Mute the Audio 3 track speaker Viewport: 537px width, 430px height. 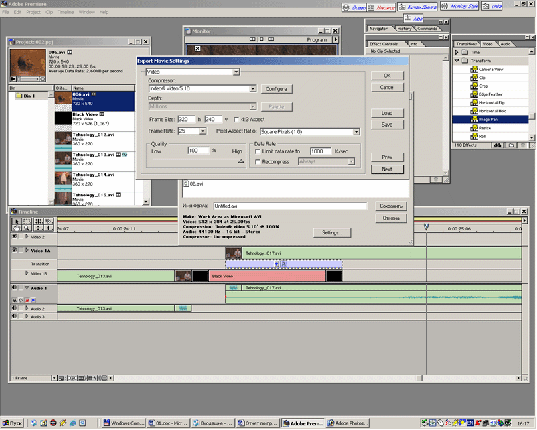(x=15, y=316)
